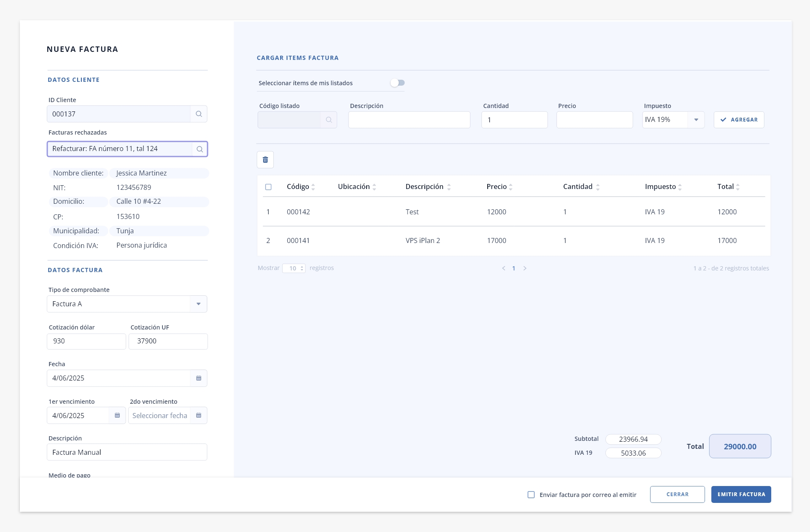Enable Enviar factura por correo al emitir
Image resolution: width=810 pixels, height=532 pixels.
531,494
